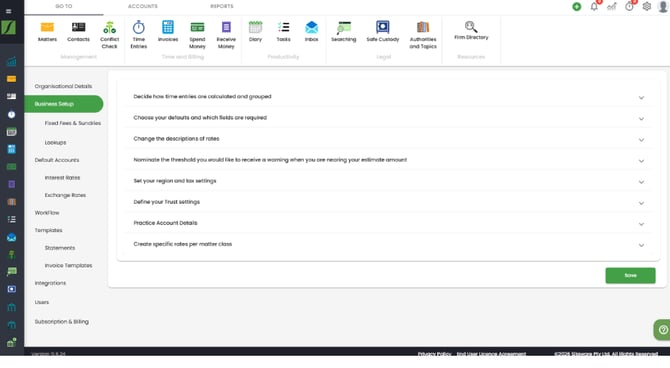Select Organisational Details in settings menu
This screenshot has width=670, height=368.
[63, 86]
